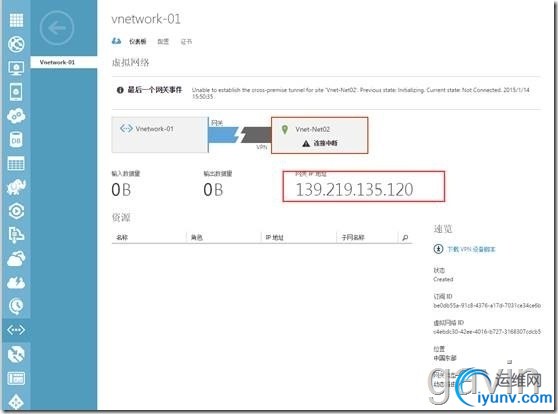This screenshot has width=558, height=414.
Task: Click the download VPN script icon
Action: click(x=438, y=249)
